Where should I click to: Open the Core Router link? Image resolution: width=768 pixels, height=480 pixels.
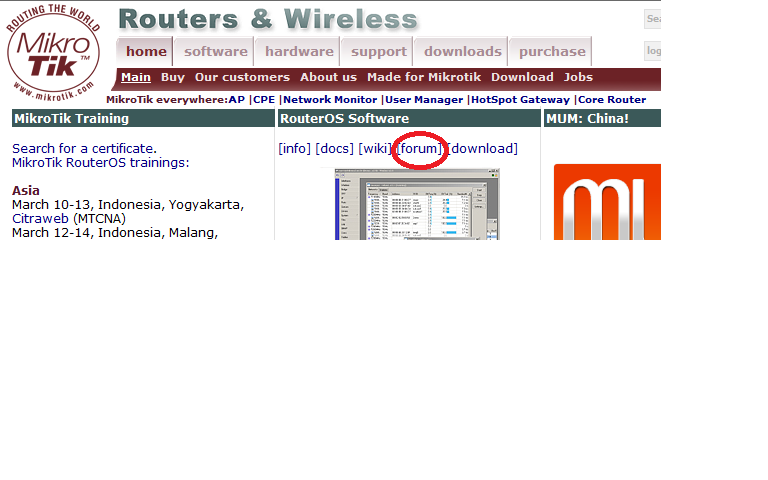click(x=612, y=99)
